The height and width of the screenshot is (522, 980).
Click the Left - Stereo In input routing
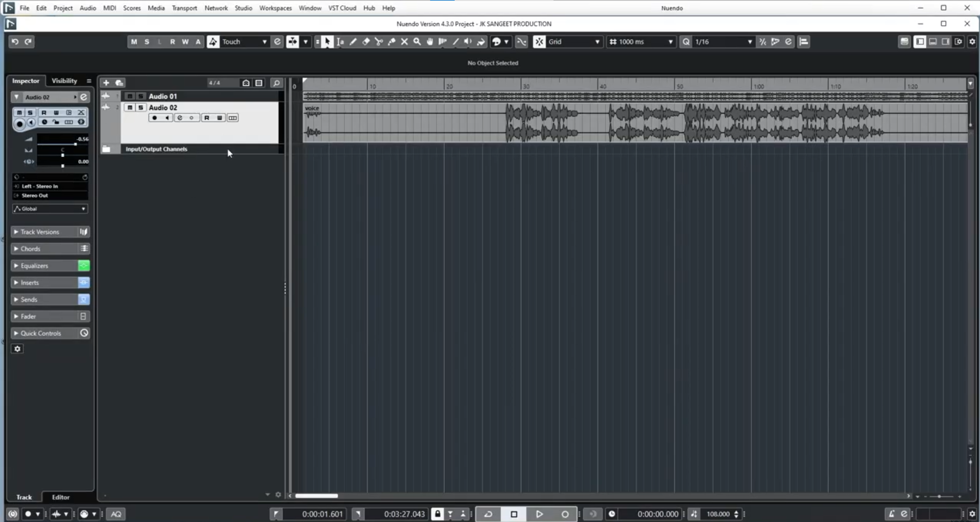point(50,186)
